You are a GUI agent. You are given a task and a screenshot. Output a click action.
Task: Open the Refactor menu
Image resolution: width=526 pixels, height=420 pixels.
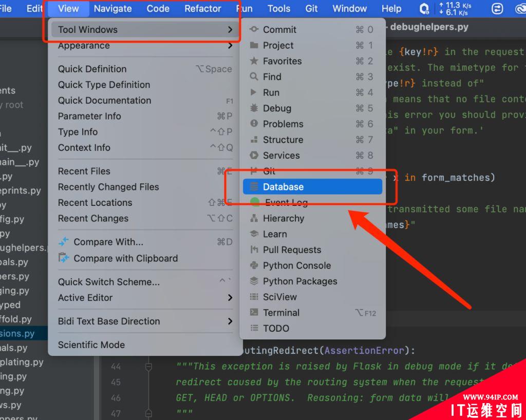tap(203, 9)
